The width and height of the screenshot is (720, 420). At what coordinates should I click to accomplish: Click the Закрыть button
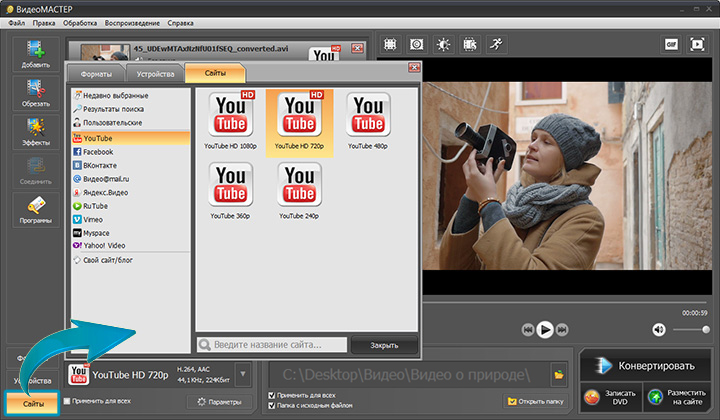coord(384,345)
